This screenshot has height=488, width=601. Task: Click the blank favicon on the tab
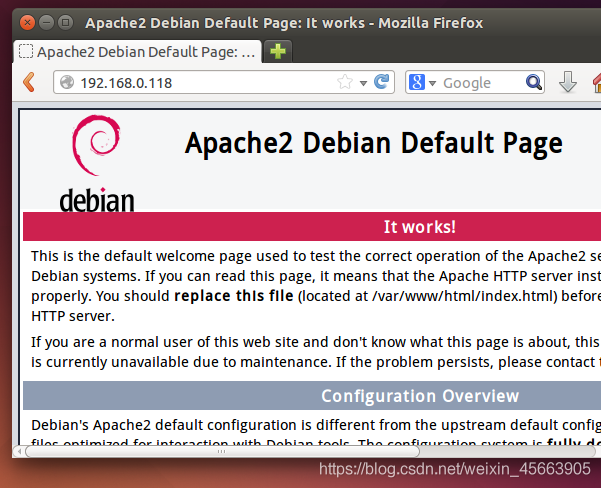coord(26,51)
